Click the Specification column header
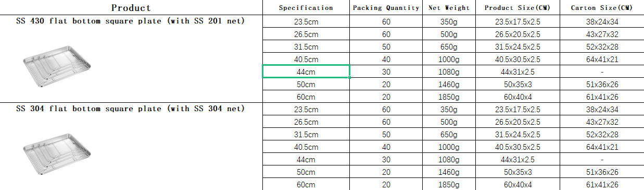Screen dimensions: 644x190 306,8
